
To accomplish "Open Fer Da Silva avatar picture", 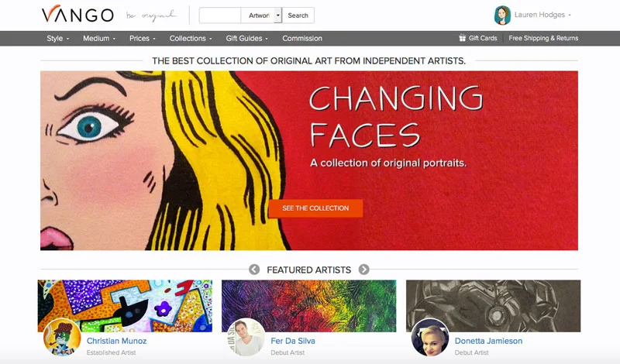I will pos(246,337).
